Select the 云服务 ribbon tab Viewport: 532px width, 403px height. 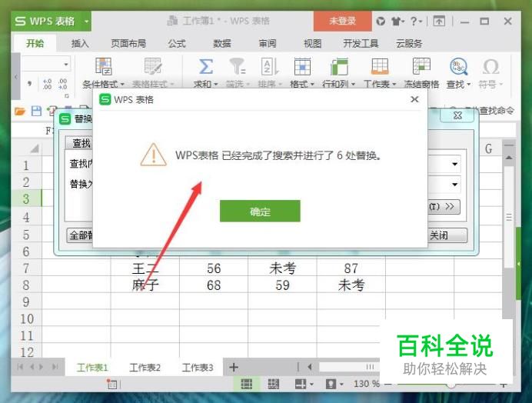coord(409,44)
